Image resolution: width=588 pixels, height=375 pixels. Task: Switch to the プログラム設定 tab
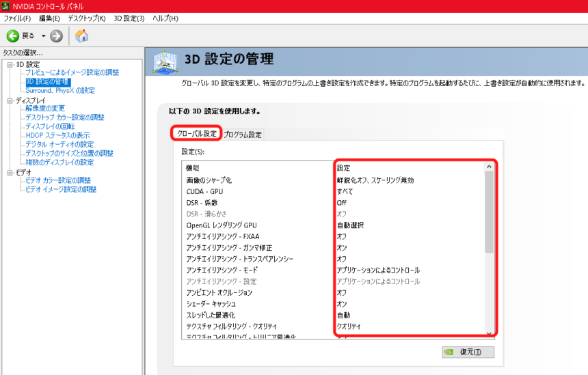[242, 135]
